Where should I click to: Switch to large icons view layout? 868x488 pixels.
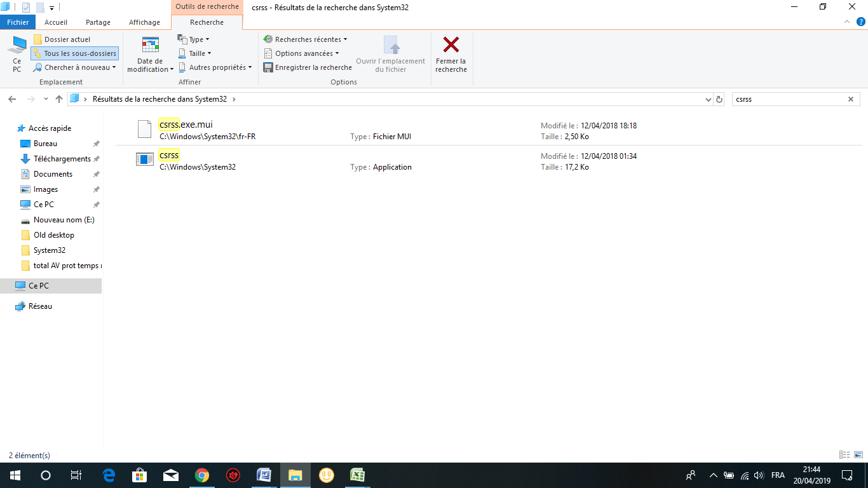click(x=858, y=455)
